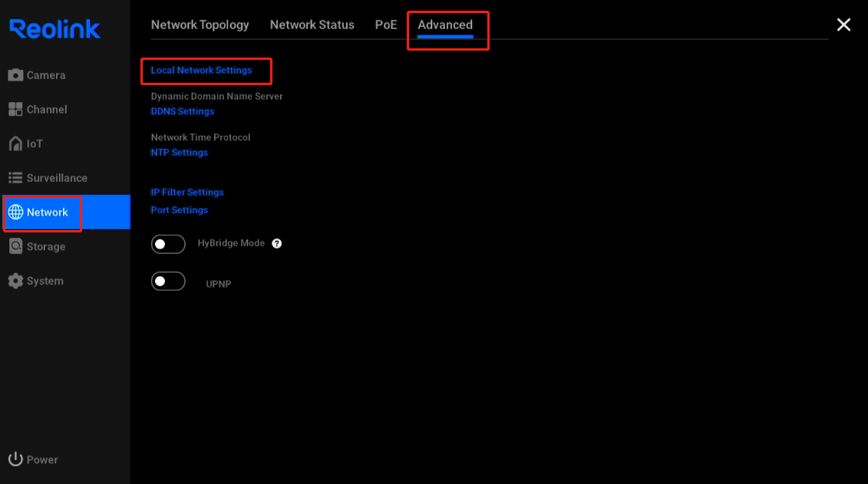Open the IoT menu label
The image size is (868, 484).
(x=35, y=143)
